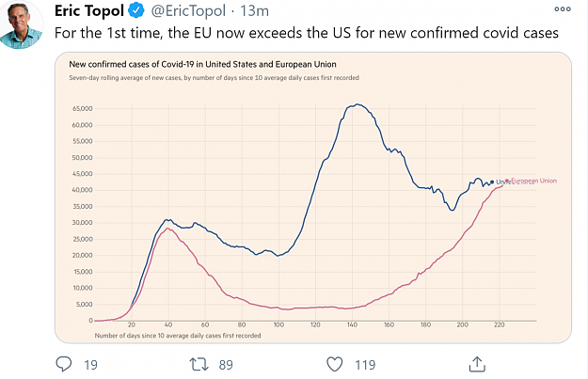Click the US peak on blue line
Image resolution: width=588 pixels, height=379 pixels.
tap(357, 104)
